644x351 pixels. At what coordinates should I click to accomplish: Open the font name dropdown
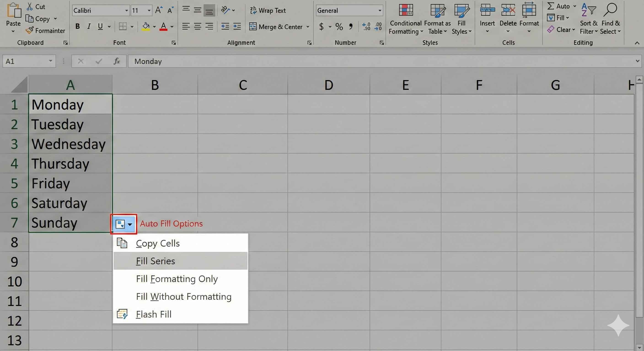click(x=126, y=10)
